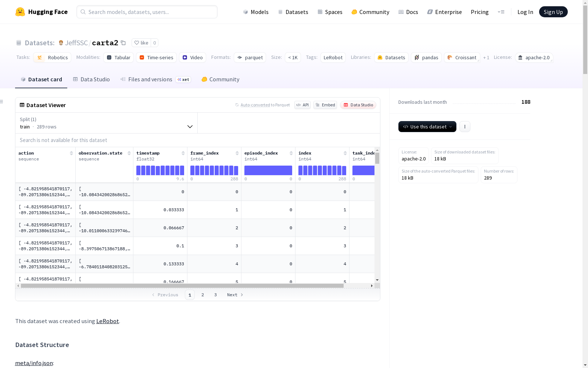Open Files and versions tab
This screenshot has height=368, width=588.
point(155,79)
